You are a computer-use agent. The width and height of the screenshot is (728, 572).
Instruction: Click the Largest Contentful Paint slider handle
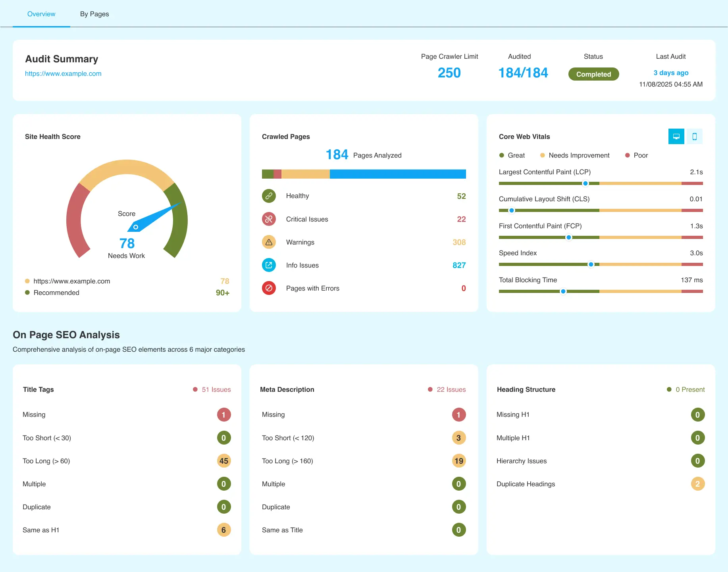coord(585,183)
